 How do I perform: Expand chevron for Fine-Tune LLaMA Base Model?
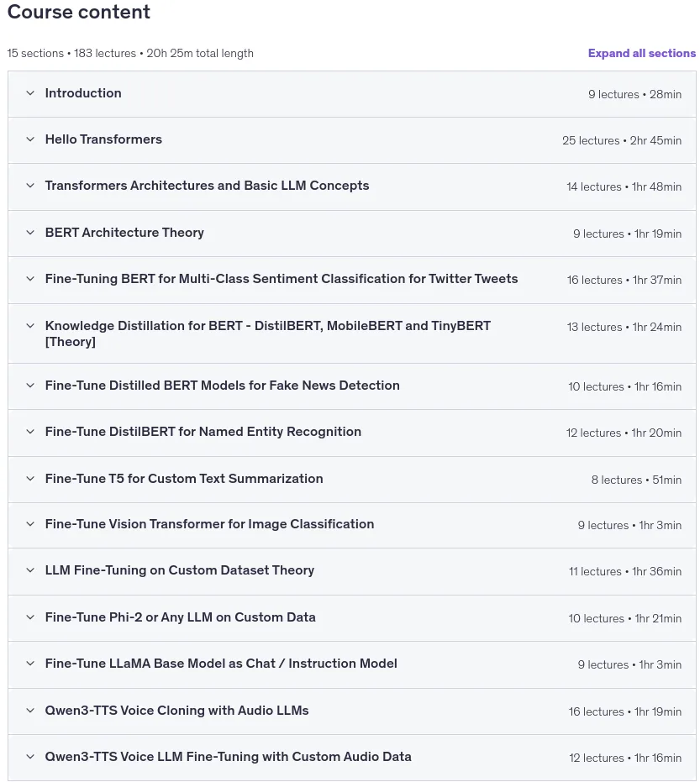[30, 664]
